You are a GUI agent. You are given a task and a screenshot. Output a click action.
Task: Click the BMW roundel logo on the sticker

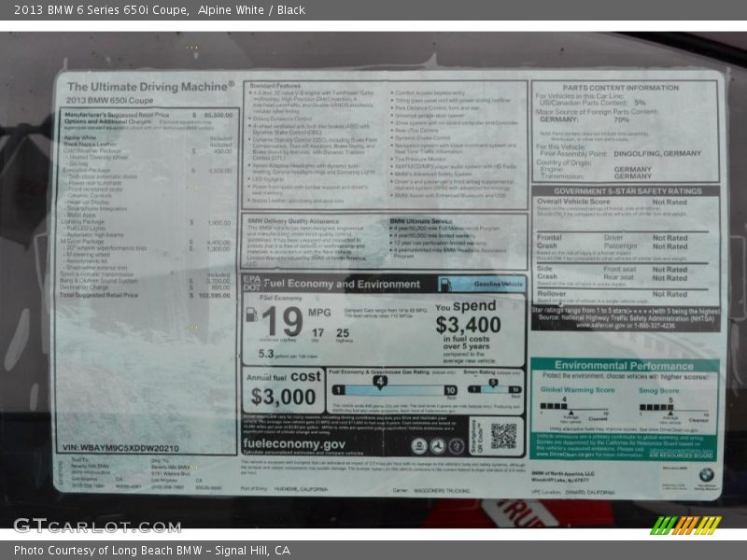[x=706, y=474]
